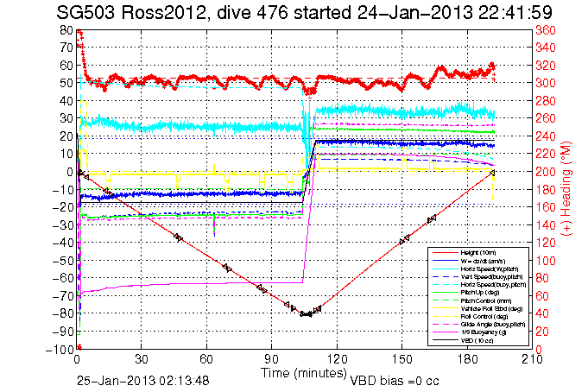Click the left-axis tick label '-40'
Viewport: 588px width, 392px height.
click(x=62, y=243)
